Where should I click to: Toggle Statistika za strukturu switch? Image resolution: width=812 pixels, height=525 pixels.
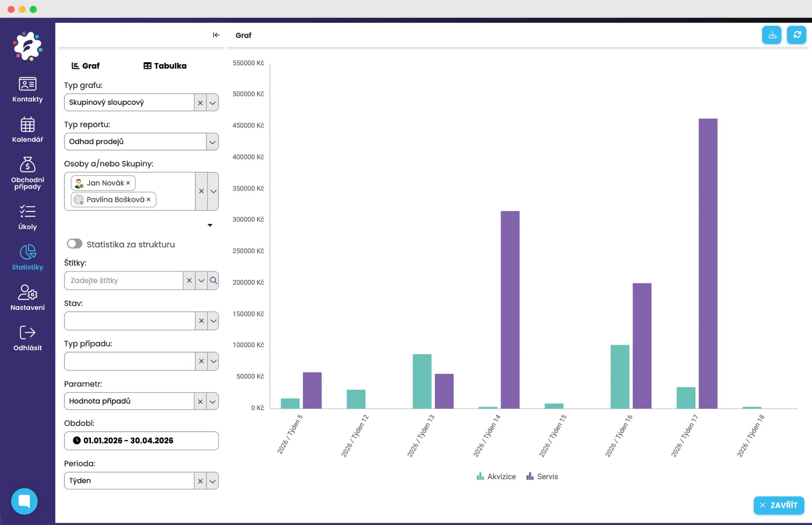coord(75,244)
